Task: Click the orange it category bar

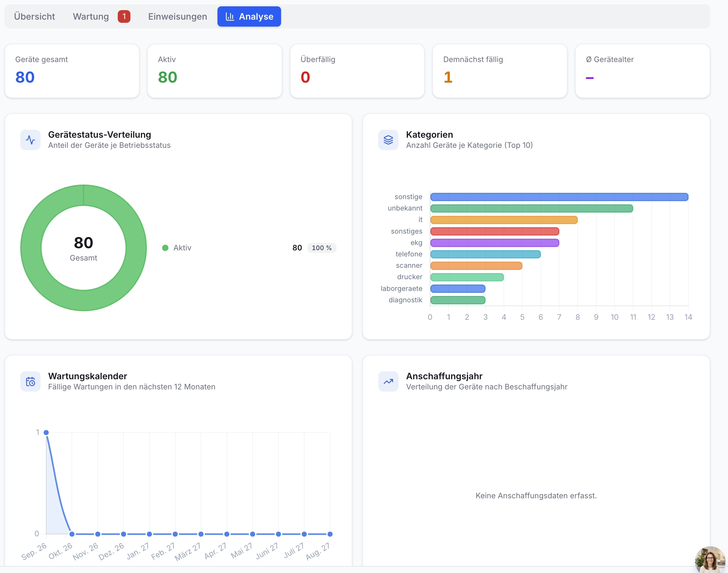Action: [x=504, y=220]
